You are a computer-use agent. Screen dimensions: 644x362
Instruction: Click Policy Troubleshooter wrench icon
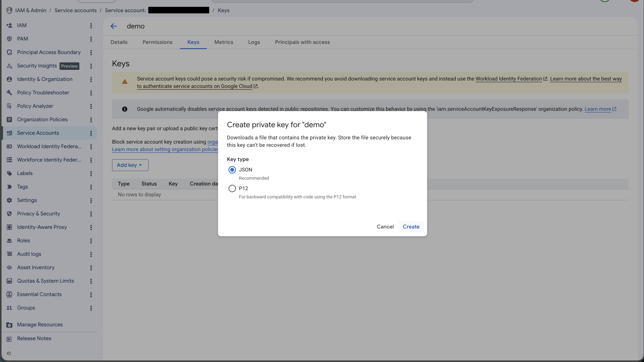9,93
